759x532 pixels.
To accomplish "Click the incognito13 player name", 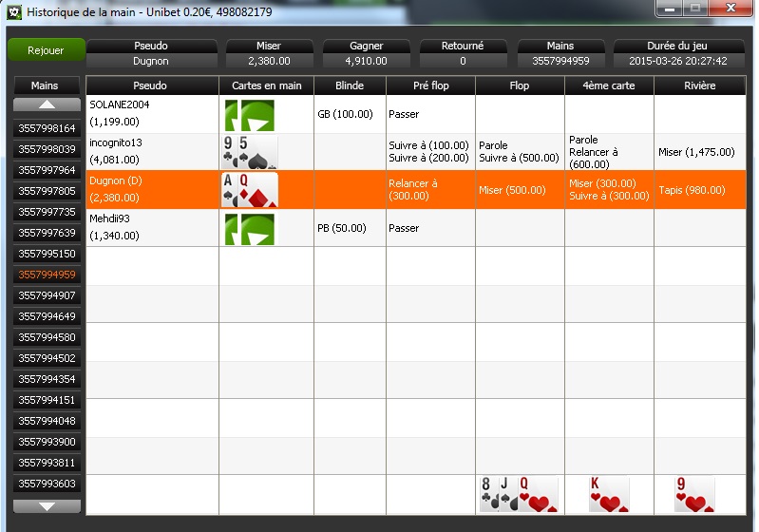I will click(116, 142).
